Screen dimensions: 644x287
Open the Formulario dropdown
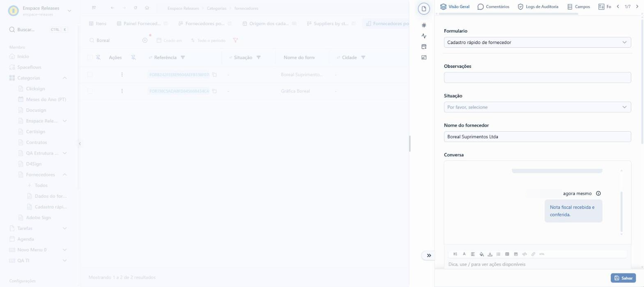coord(537,42)
